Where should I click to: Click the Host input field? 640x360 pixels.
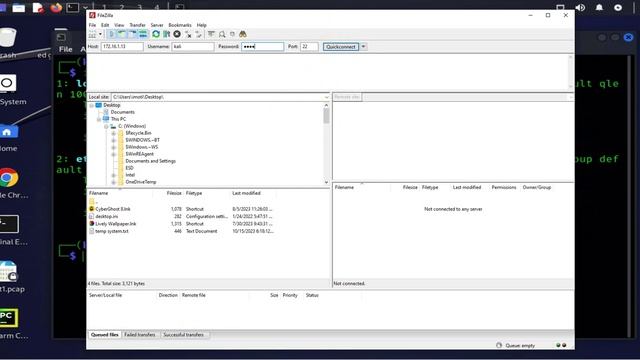[x=122, y=47]
